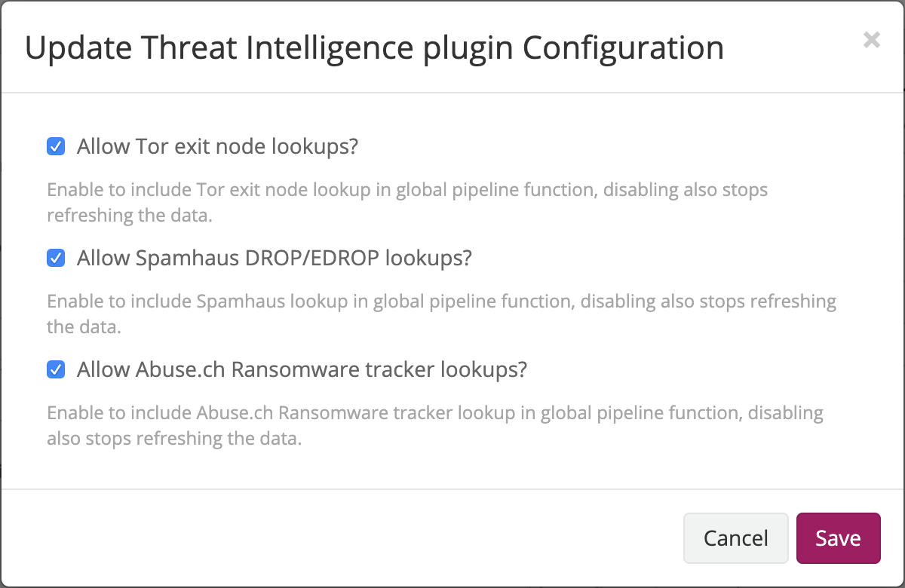The width and height of the screenshot is (905, 588).
Task: Disable the Spamhaus DROP/EDROP lookups checkbox
Action: 56,259
